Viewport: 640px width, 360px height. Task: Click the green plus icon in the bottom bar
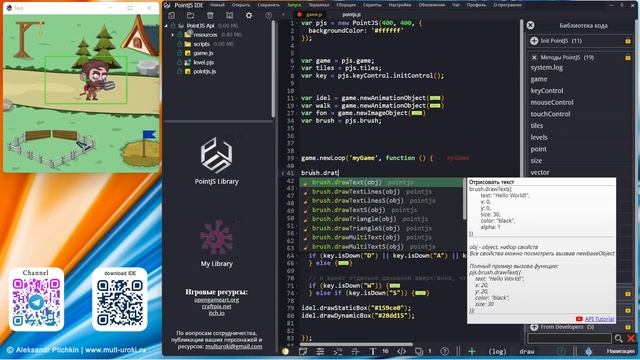[471, 351]
